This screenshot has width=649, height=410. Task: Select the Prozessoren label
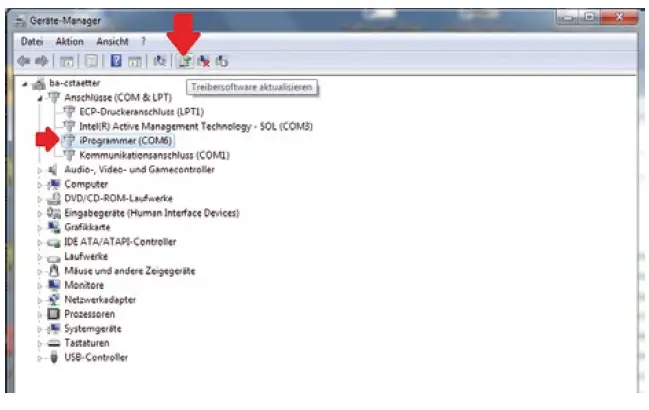(89, 314)
